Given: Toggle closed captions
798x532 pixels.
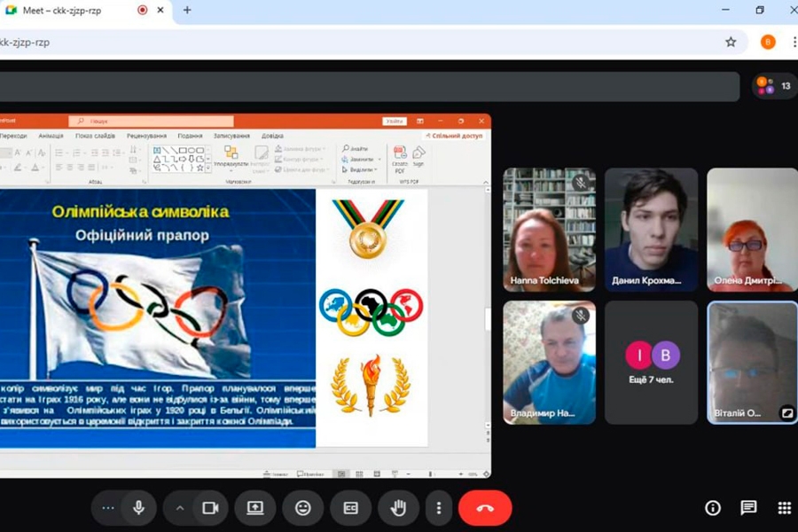Looking at the screenshot, I should point(350,507).
